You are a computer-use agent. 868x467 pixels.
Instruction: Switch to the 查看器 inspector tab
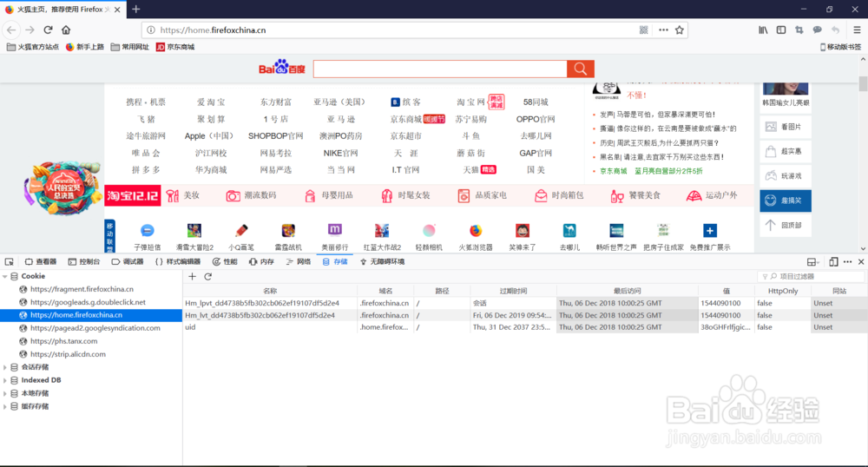pos(41,262)
